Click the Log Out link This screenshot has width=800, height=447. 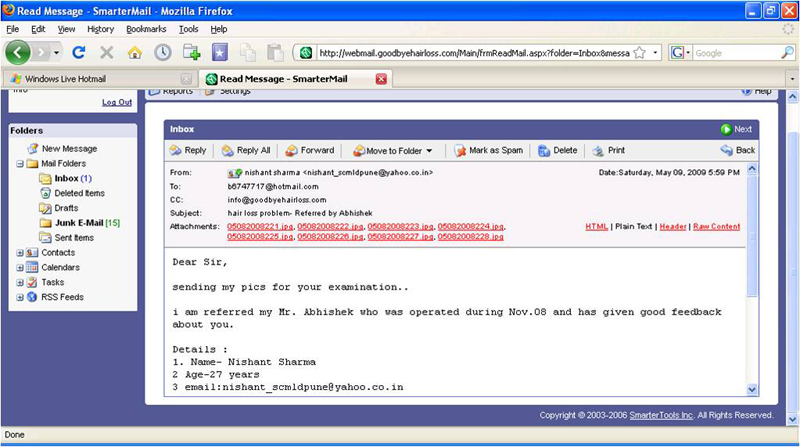tap(116, 102)
